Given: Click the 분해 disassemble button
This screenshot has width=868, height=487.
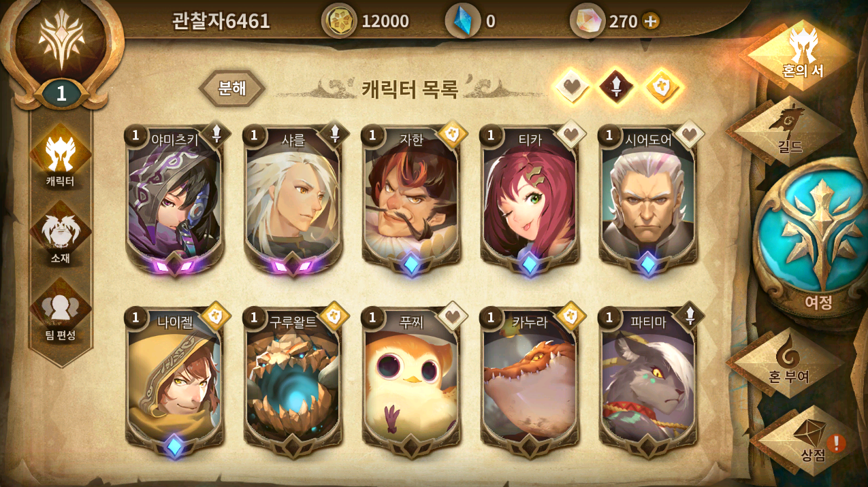Looking at the screenshot, I should pyautogui.click(x=232, y=88).
